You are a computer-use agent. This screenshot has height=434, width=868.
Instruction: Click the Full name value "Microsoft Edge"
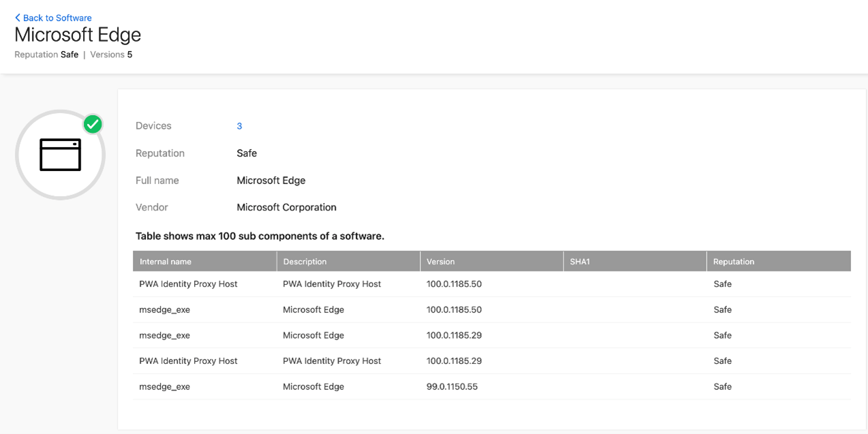click(271, 181)
